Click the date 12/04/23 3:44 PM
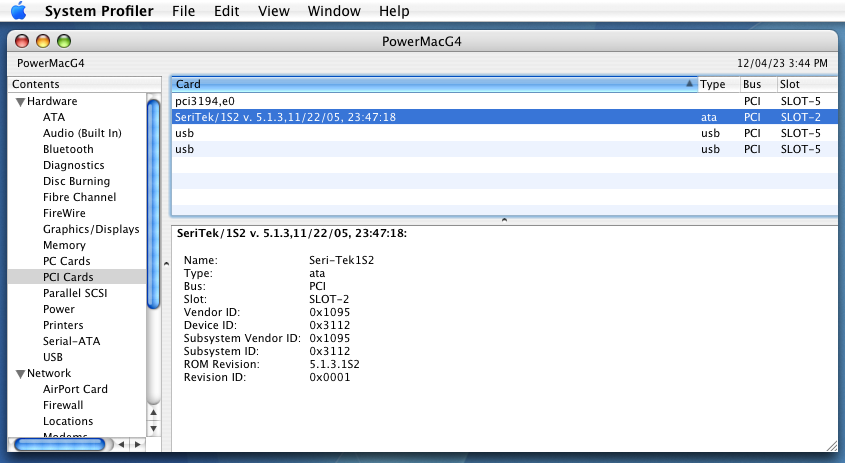The height and width of the screenshot is (463, 845). pyautogui.click(x=782, y=63)
